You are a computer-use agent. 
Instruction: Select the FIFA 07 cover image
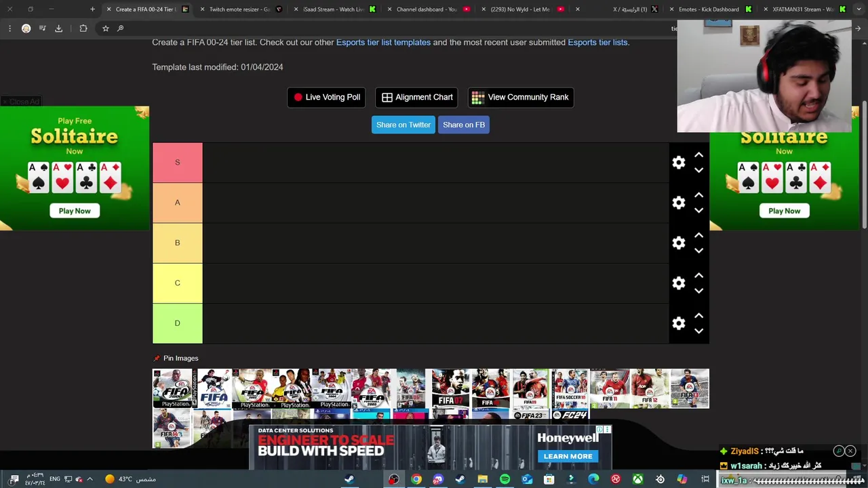tap(451, 388)
